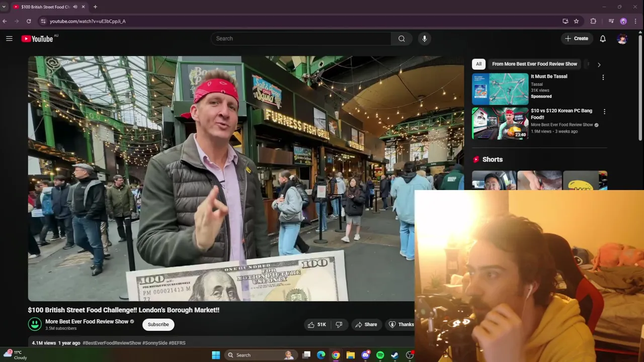Open Task View on the taskbar

click(306, 355)
